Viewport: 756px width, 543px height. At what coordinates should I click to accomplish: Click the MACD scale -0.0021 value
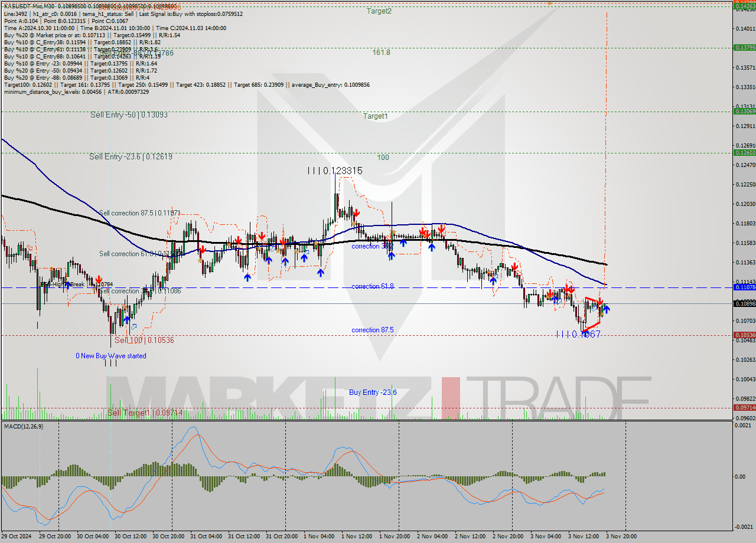[x=744, y=526]
